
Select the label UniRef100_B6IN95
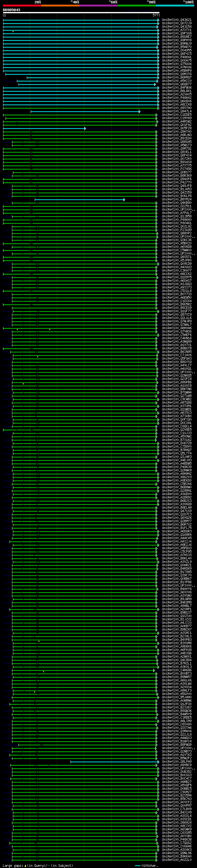176,352
